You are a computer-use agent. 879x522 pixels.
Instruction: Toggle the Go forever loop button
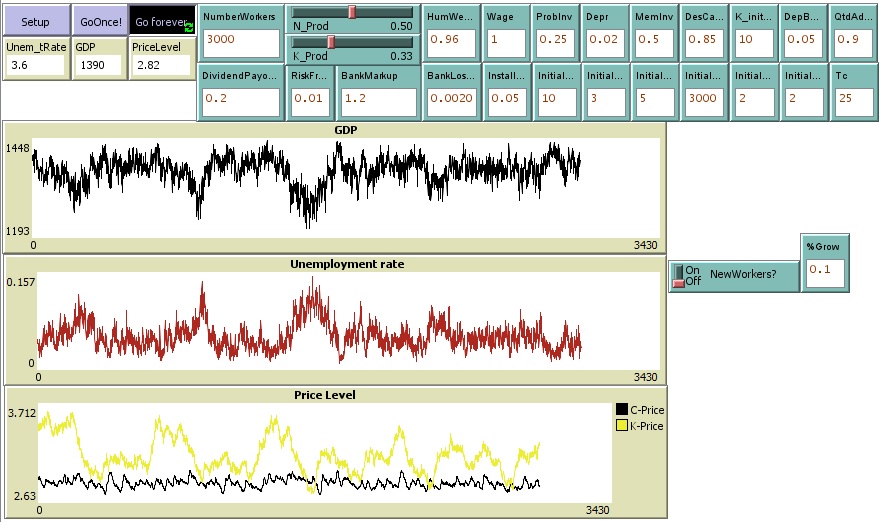[x=161, y=21]
